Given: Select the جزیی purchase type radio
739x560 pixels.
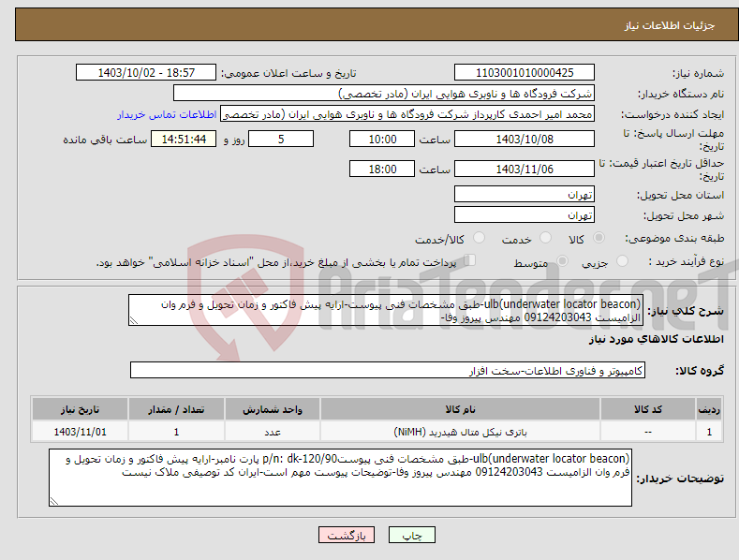Looking at the screenshot, I should pos(622,261).
